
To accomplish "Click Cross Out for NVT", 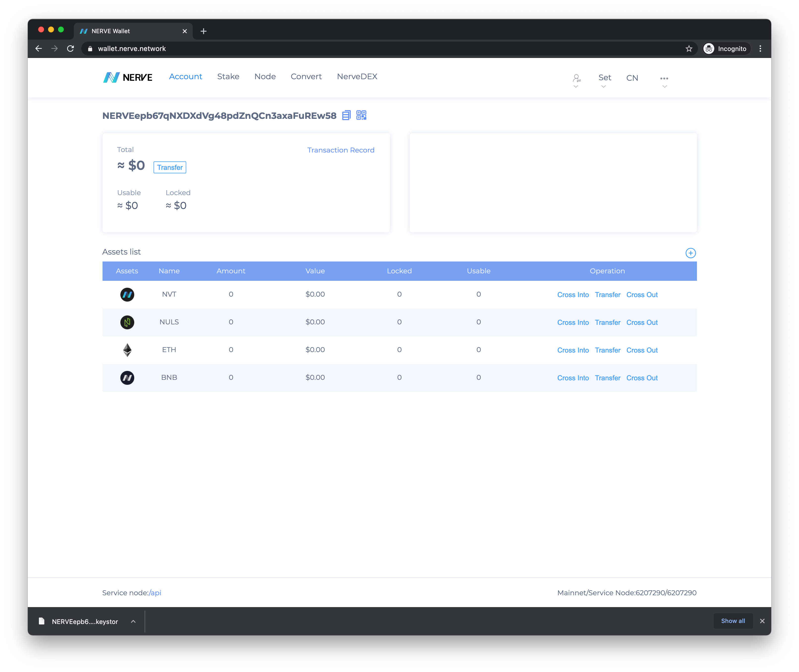I will click(642, 295).
